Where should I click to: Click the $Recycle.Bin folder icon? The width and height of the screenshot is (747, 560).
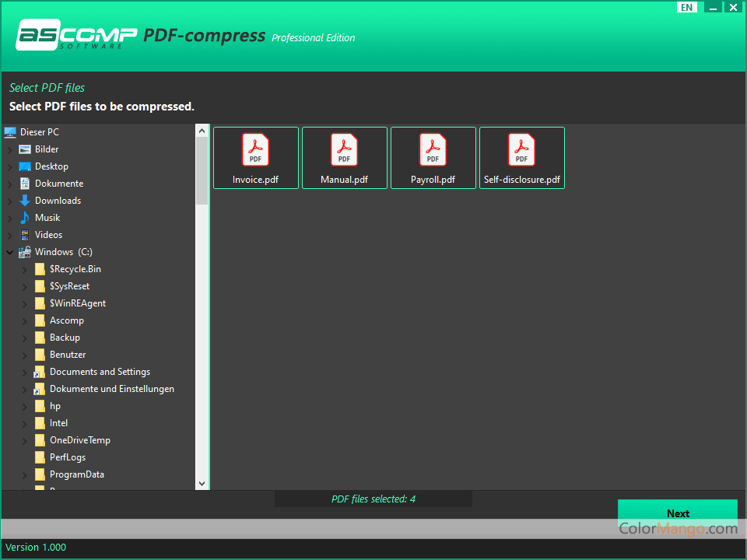tap(40, 270)
